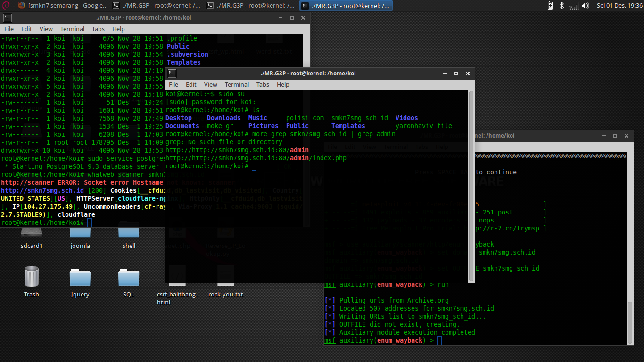Screen dimensions: 644x362
Task: Maximize the back-left terminal window
Action: [x=292, y=18]
